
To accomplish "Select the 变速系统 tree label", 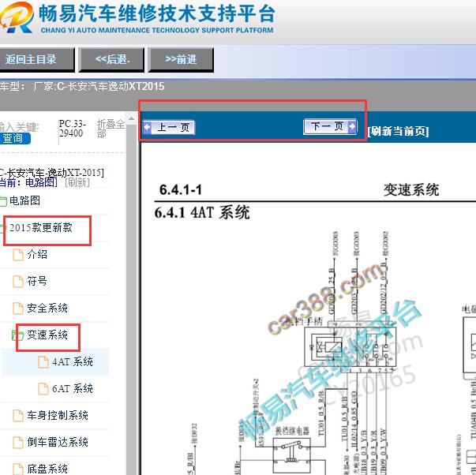I will [x=47, y=335].
